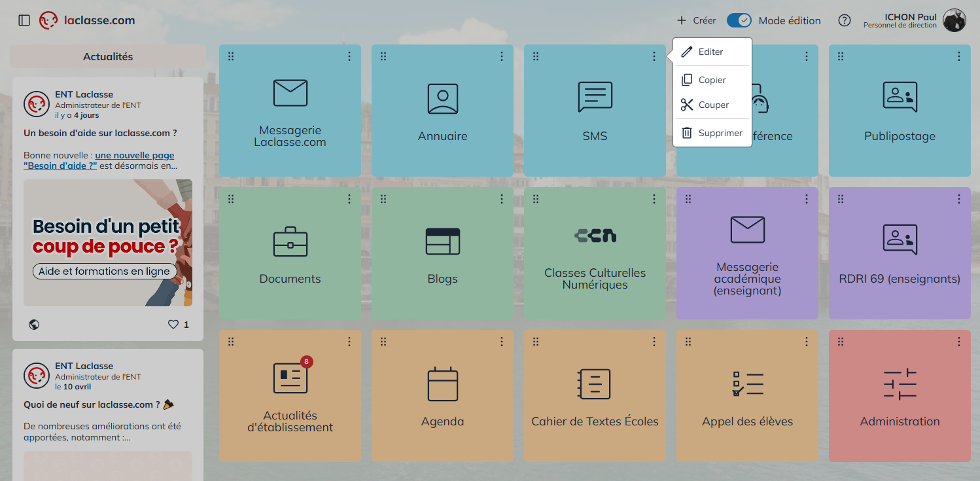Screen dimensions: 980x481
Task: Open options menu on Documents tile
Action: point(349,199)
